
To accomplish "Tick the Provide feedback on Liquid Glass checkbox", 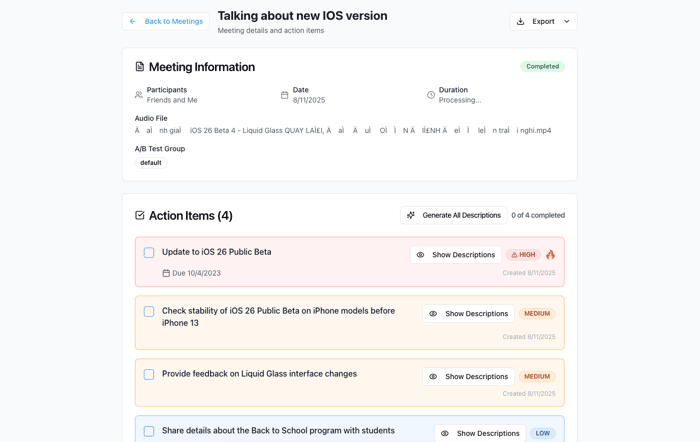I will click(149, 375).
